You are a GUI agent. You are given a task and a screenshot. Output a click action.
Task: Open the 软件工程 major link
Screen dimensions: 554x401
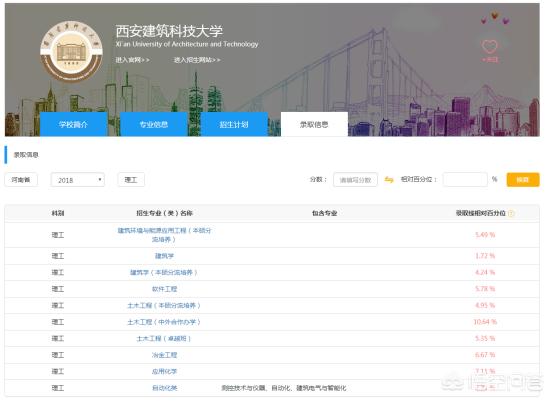[x=164, y=289]
